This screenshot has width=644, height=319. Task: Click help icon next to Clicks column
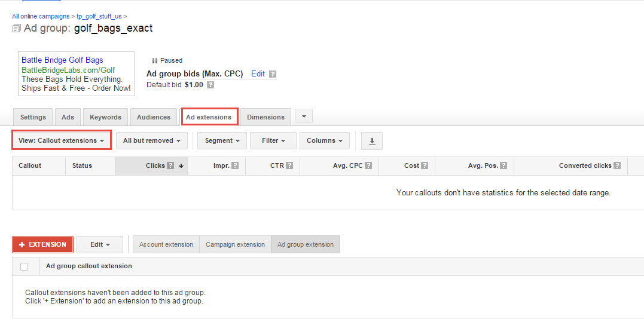(170, 166)
